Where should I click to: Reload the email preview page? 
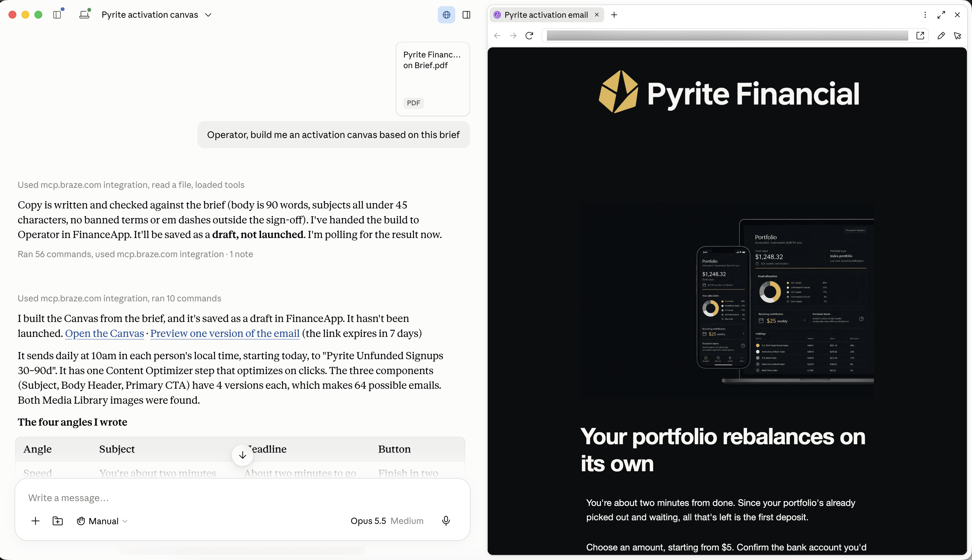[529, 35]
